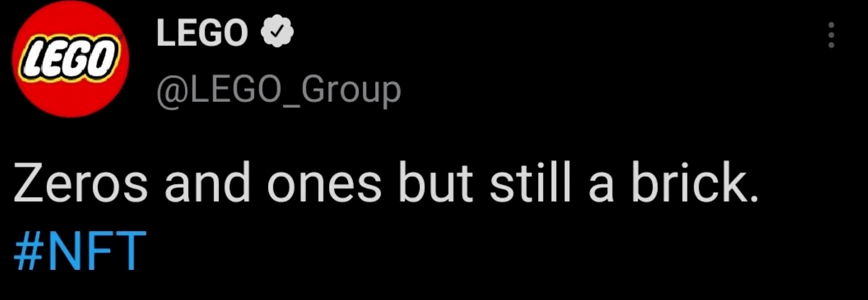Click the red circular LEGO logo
The image size is (868, 300).
tap(70, 59)
